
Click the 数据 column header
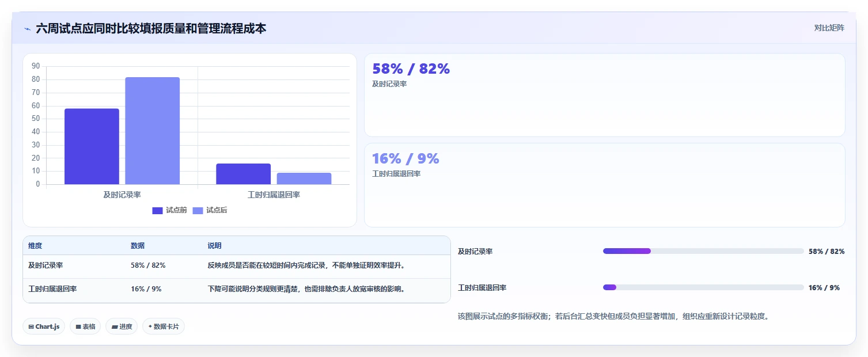point(138,246)
